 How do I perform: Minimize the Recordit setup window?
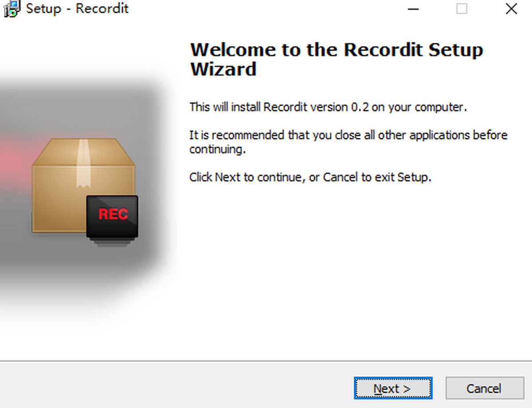(413, 9)
